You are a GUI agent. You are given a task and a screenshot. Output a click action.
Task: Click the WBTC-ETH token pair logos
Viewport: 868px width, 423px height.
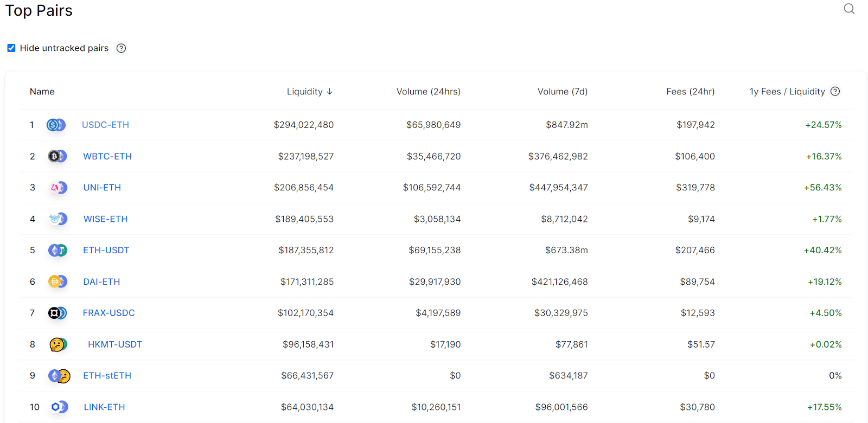coord(57,156)
